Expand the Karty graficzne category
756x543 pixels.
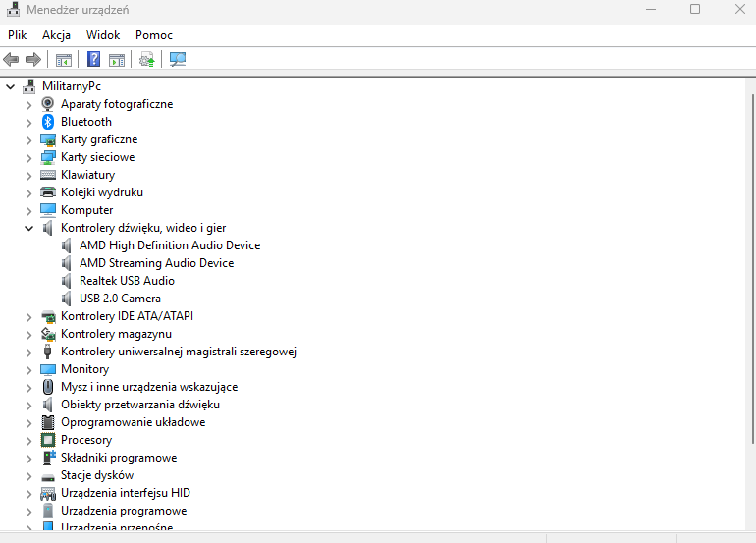(x=28, y=139)
